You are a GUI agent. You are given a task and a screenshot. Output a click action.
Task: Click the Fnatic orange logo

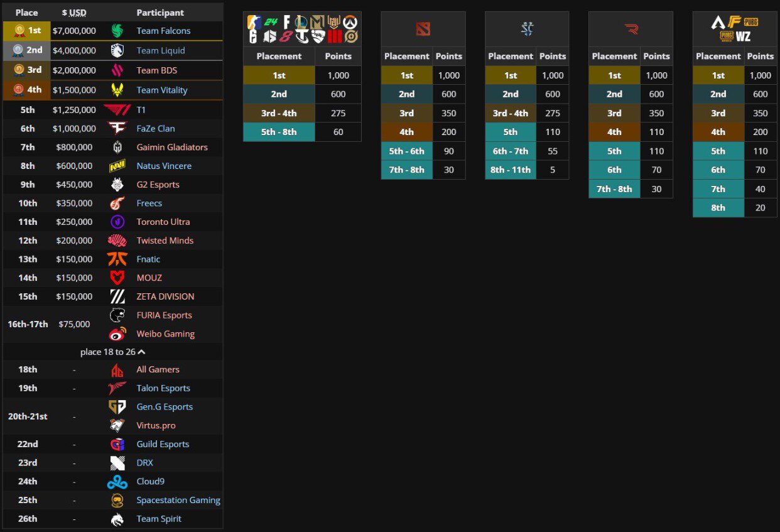tap(117, 259)
